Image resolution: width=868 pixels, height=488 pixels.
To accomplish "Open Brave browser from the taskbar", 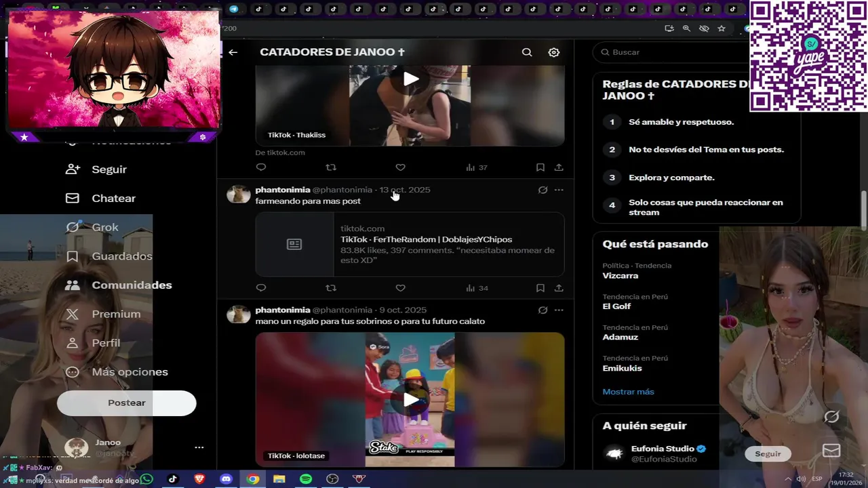I will (x=199, y=479).
